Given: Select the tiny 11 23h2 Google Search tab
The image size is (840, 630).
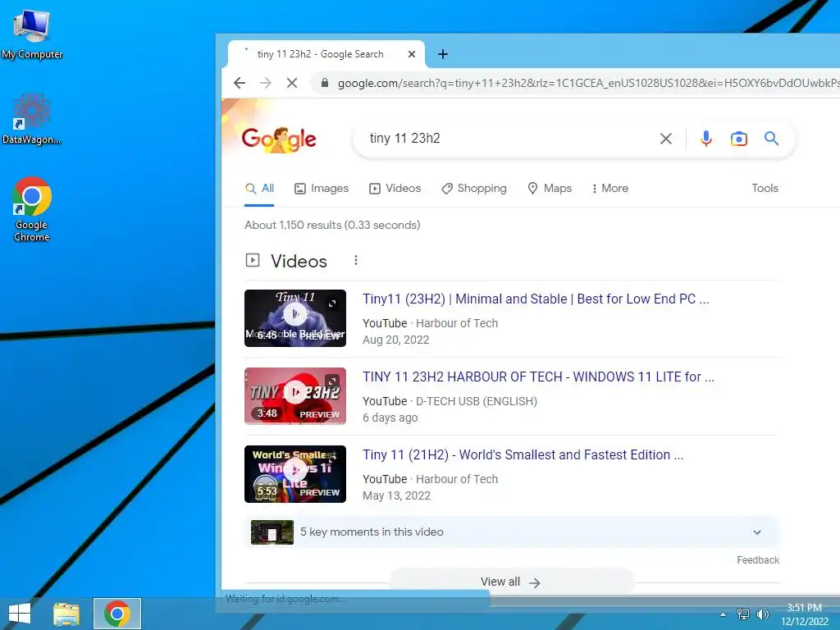Looking at the screenshot, I should [x=326, y=54].
